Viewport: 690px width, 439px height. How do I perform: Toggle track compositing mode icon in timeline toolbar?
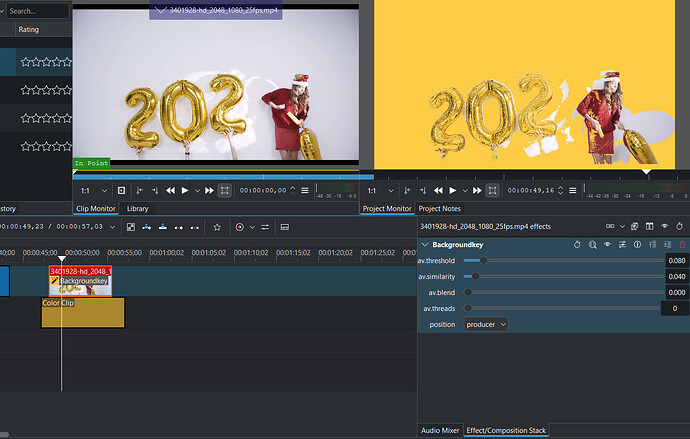(x=131, y=227)
